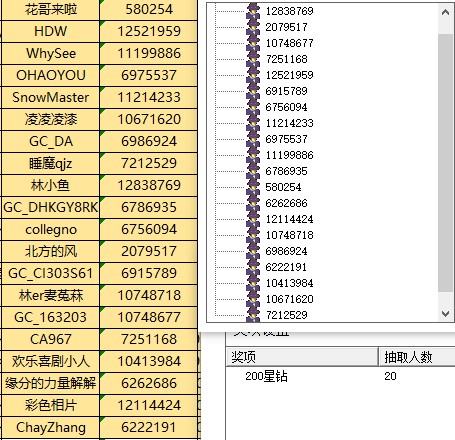Select spreadsheet cell GC_163203

coord(51,317)
